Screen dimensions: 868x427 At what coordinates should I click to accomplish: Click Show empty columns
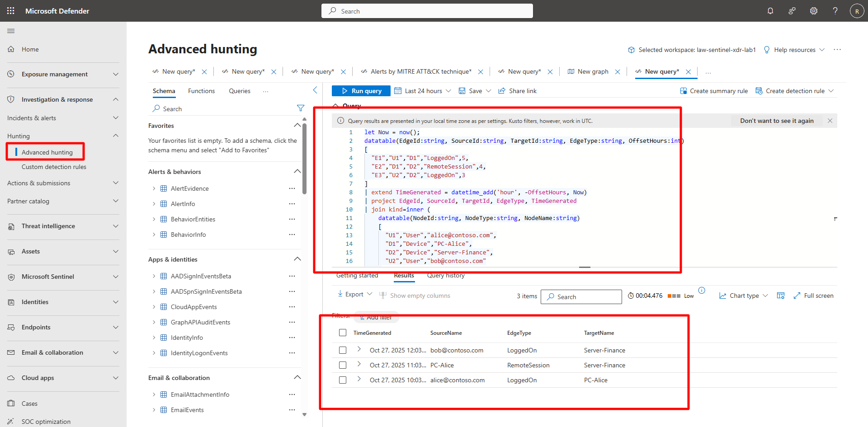pyautogui.click(x=415, y=296)
